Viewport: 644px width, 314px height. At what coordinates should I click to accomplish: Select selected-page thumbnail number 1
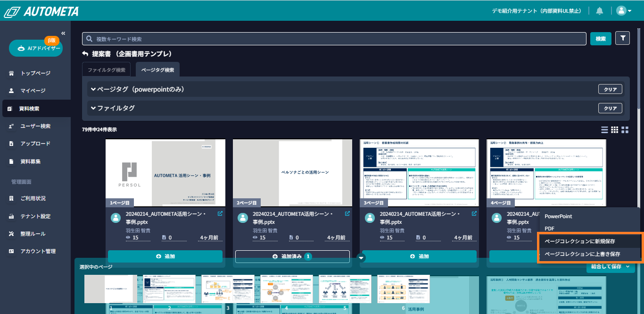tap(110, 289)
